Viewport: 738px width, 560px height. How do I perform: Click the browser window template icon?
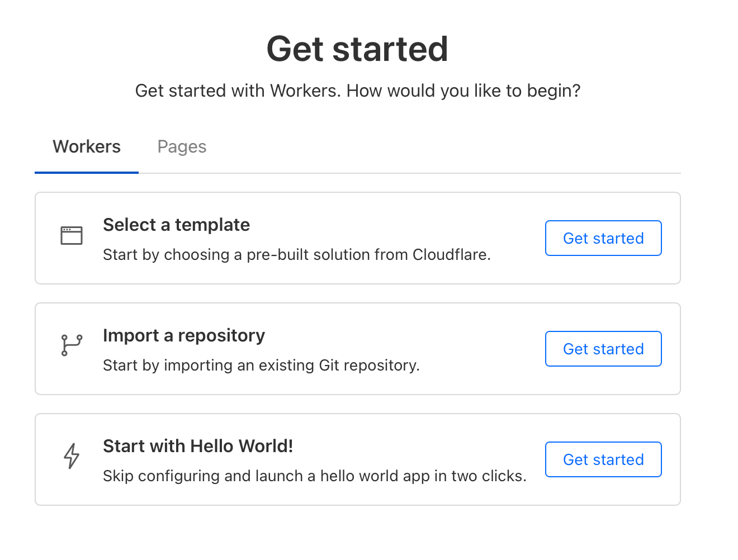pos(72,235)
